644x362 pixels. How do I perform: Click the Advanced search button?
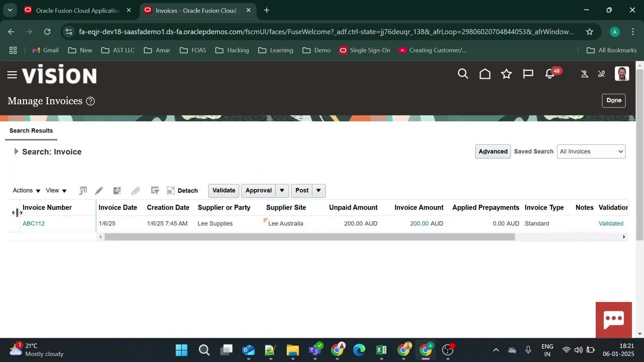point(493,151)
